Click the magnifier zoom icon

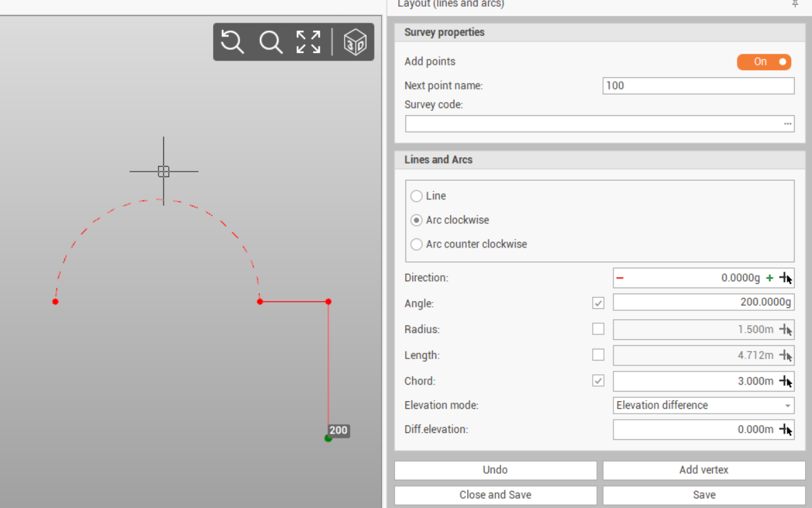point(270,42)
